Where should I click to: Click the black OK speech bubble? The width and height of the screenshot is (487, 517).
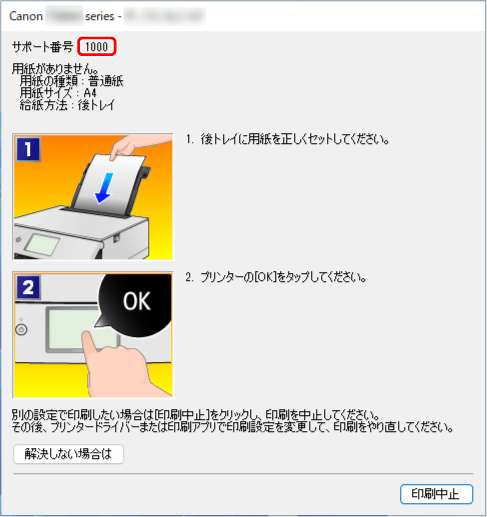coord(135,303)
